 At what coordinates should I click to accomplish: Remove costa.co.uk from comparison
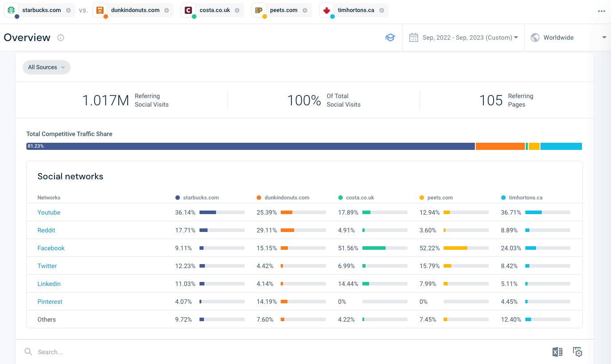pos(237,10)
